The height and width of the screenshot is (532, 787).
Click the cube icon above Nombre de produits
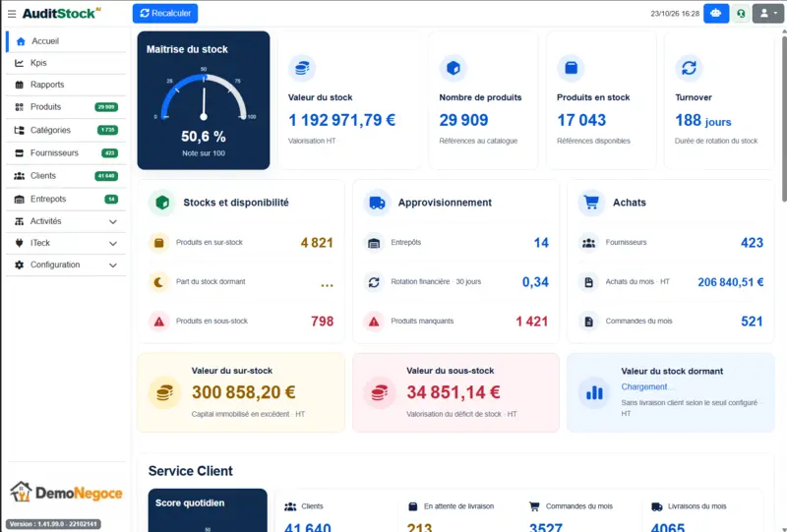453,68
